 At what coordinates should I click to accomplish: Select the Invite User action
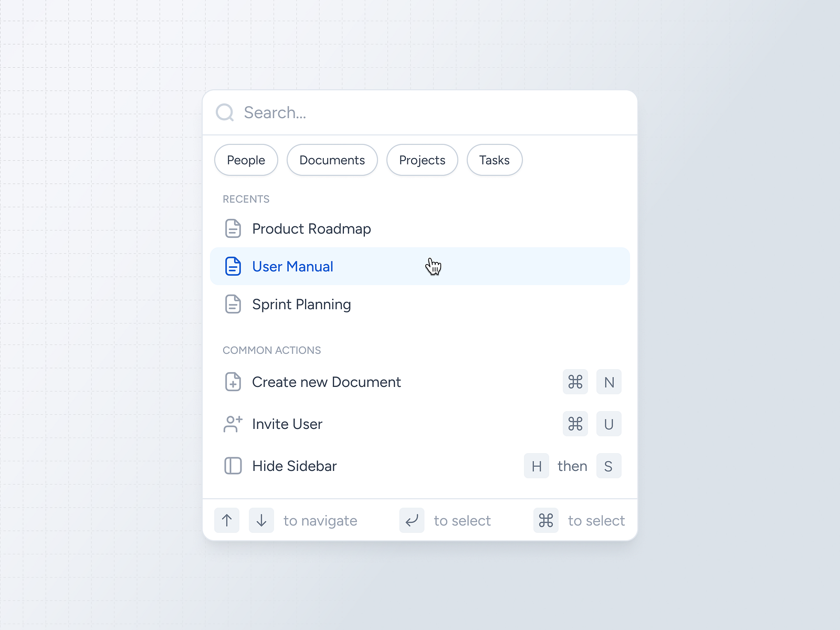click(287, 424)
